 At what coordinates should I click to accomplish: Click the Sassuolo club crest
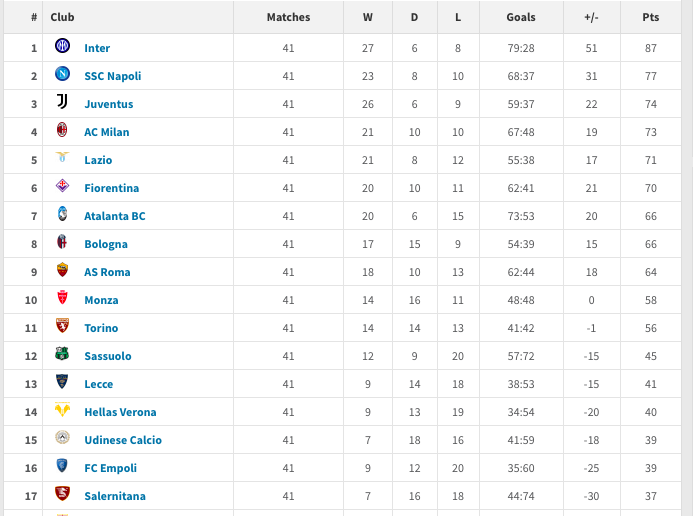click(x=62, y=355)
